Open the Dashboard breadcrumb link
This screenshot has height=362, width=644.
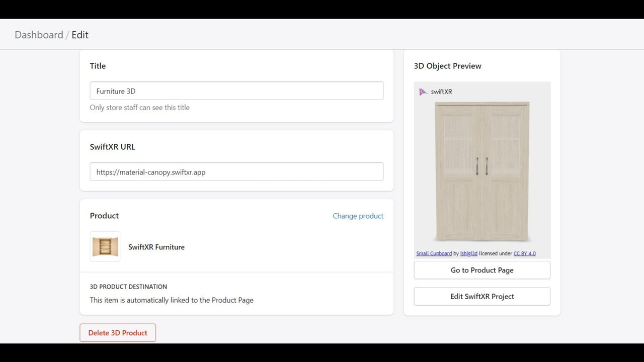click(x=39, y=35)
